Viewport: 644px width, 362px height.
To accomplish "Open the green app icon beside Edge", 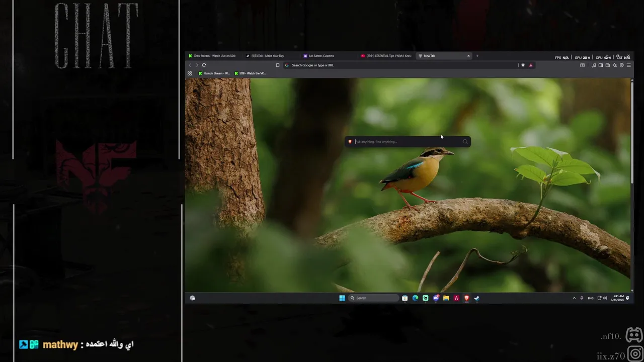I will click(x=426, y=298).
